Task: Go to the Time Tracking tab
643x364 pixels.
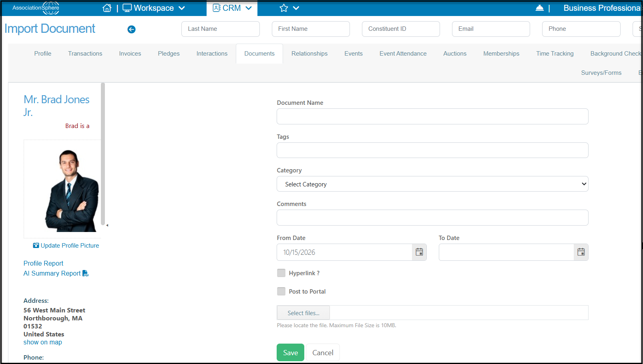Action: (x=555, y=54)
